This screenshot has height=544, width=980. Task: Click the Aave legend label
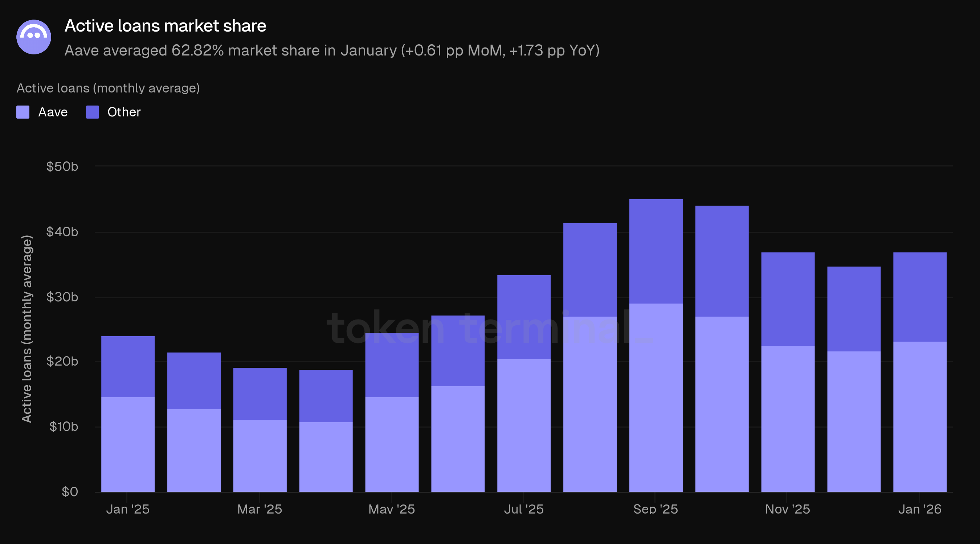tap(53, 112)
